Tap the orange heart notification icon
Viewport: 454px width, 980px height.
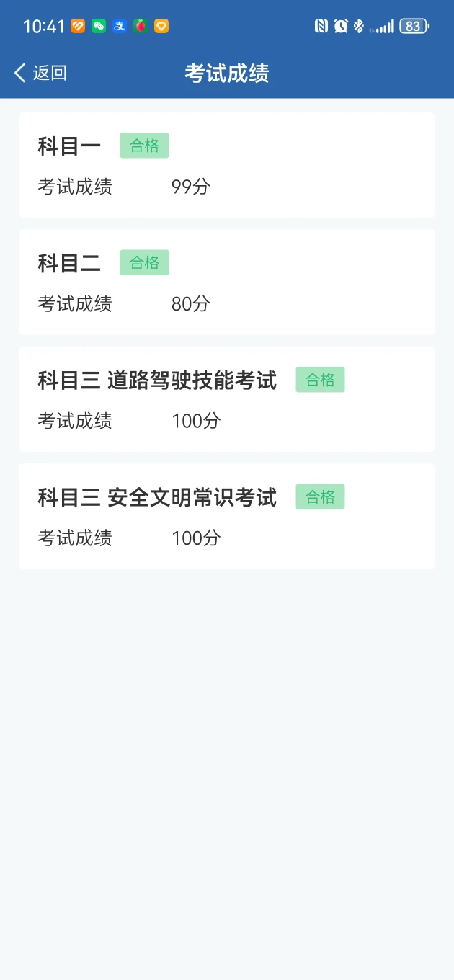pos(78,27)
